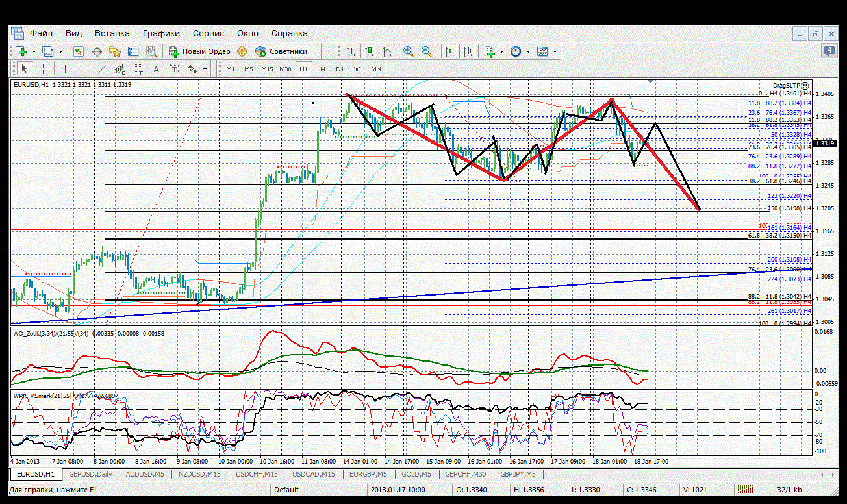This screenshot has width=847, height=504.
Task: Select the H4 timeframe
Action: coord(321,69)
